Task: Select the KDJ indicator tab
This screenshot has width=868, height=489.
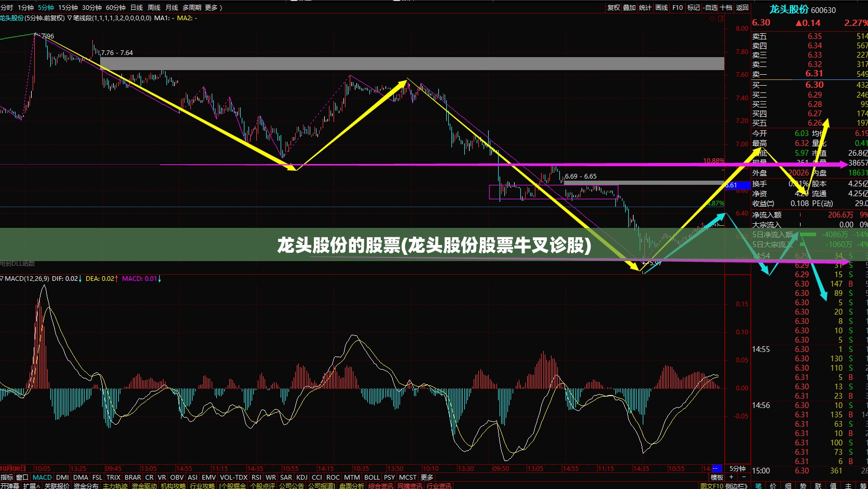Action: pos(302,477)
